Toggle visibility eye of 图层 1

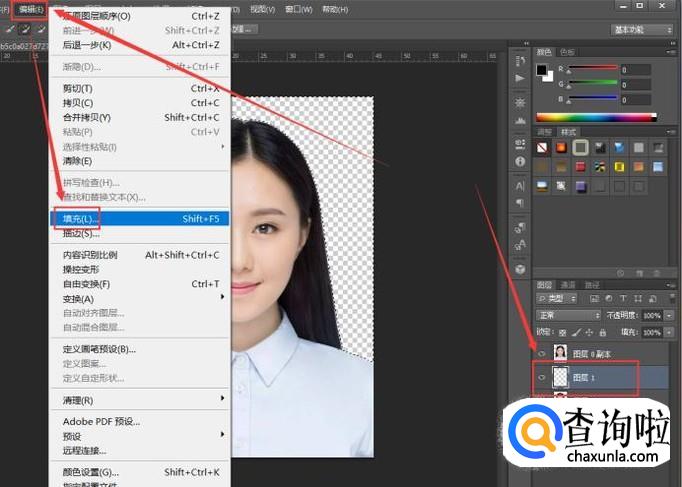(540, 377)
